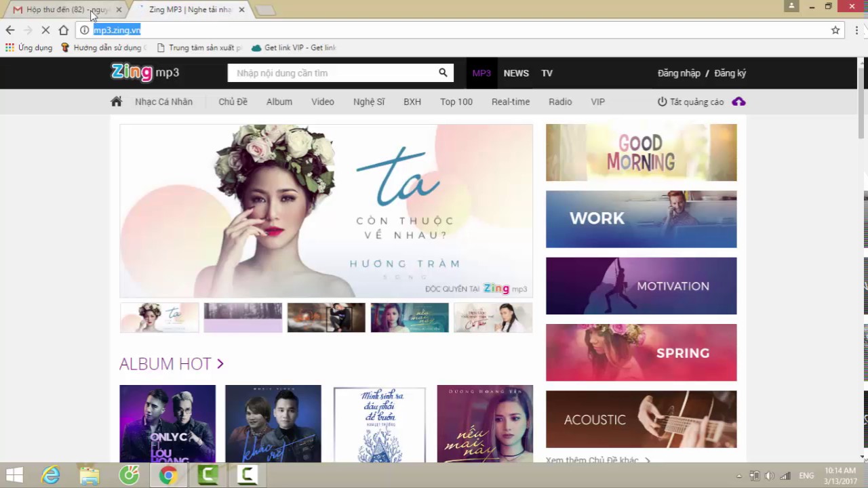Open the Camtasia icon at the right end of the taskbar apps
Image resolution: width=868 pixels, height=488 pixels.
tap(247, 475)
